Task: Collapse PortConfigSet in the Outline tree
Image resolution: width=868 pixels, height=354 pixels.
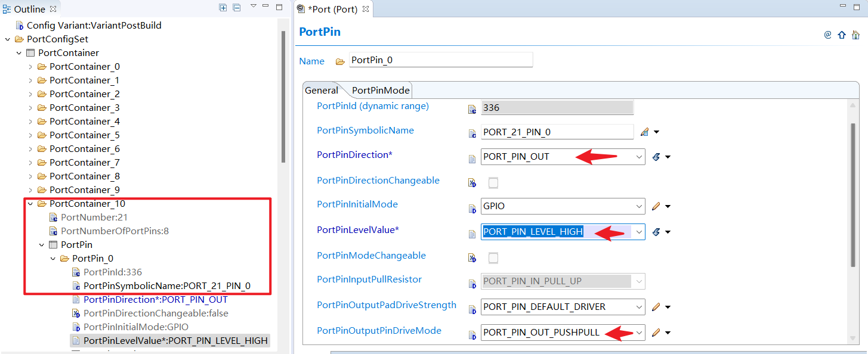Action: coord(8,39)
